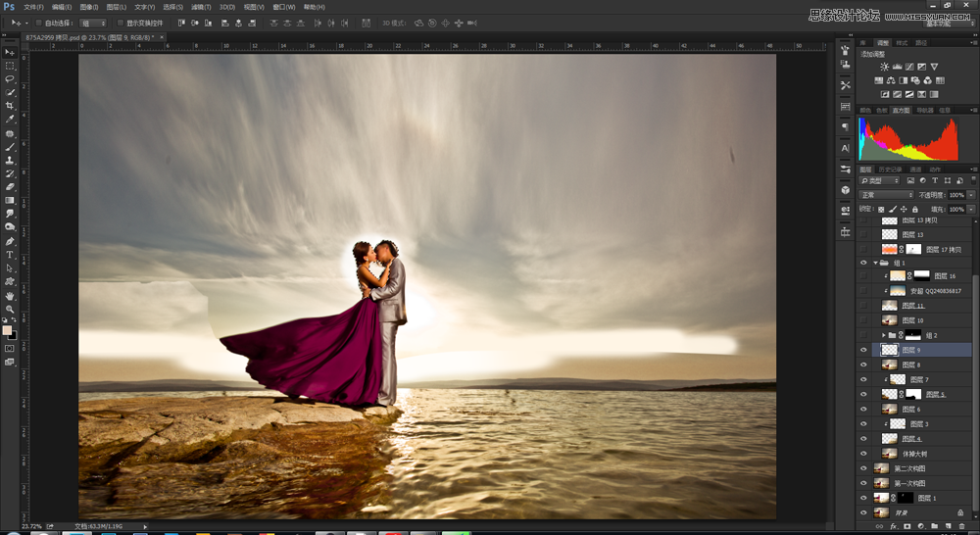Hide the 背景 layer

pos(863,512)
